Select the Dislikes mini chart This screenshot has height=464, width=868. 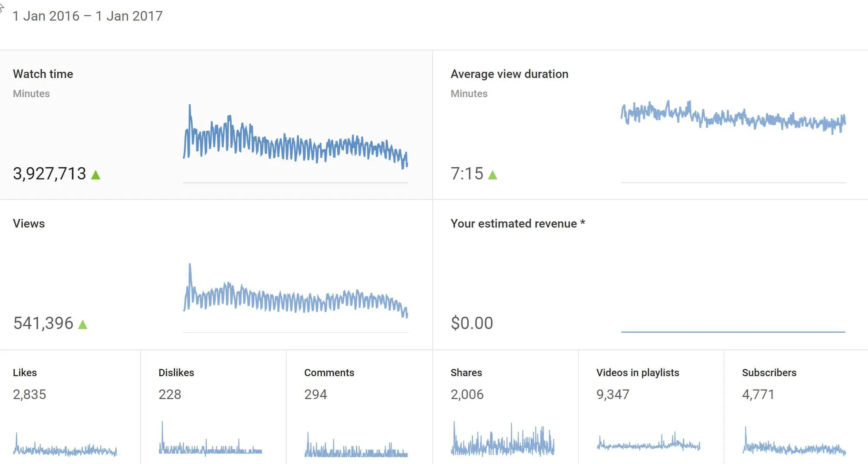[210, 439]
